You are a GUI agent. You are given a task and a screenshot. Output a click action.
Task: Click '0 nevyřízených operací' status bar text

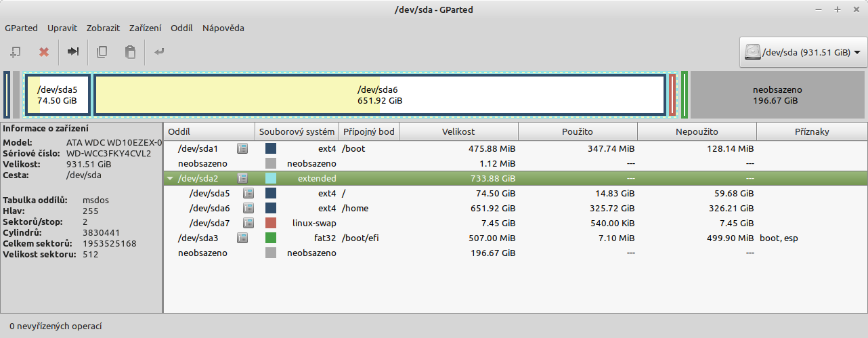pos(56,326)
